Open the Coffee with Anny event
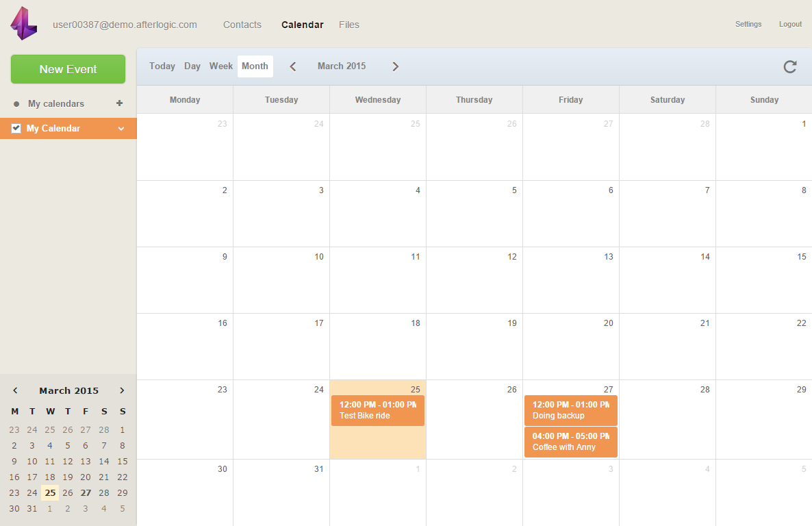Viewport: 812px width, 526px height. [570, 442]
